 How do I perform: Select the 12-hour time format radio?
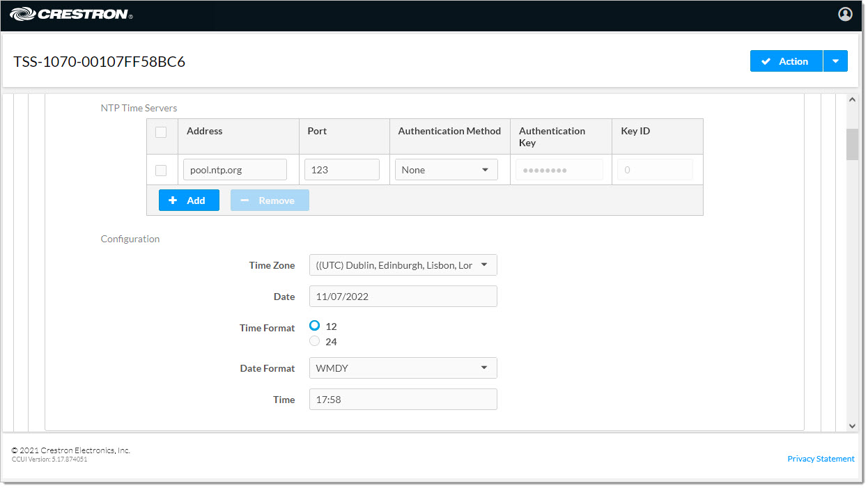[x=315, y=326]
